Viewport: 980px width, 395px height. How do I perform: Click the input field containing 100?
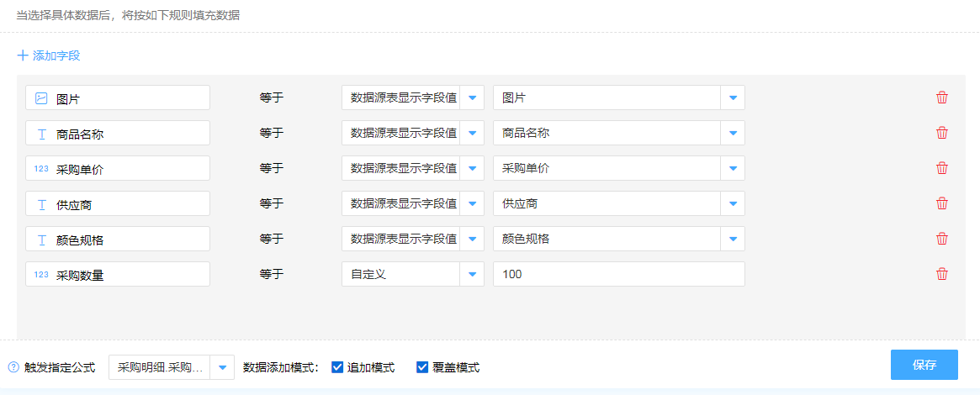(x=618, y=274)
